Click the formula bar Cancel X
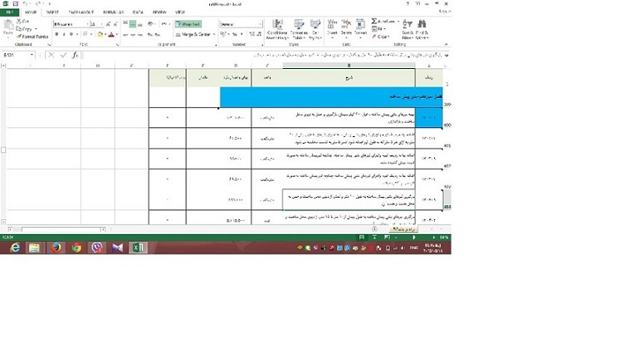 [x=51, y=55]
